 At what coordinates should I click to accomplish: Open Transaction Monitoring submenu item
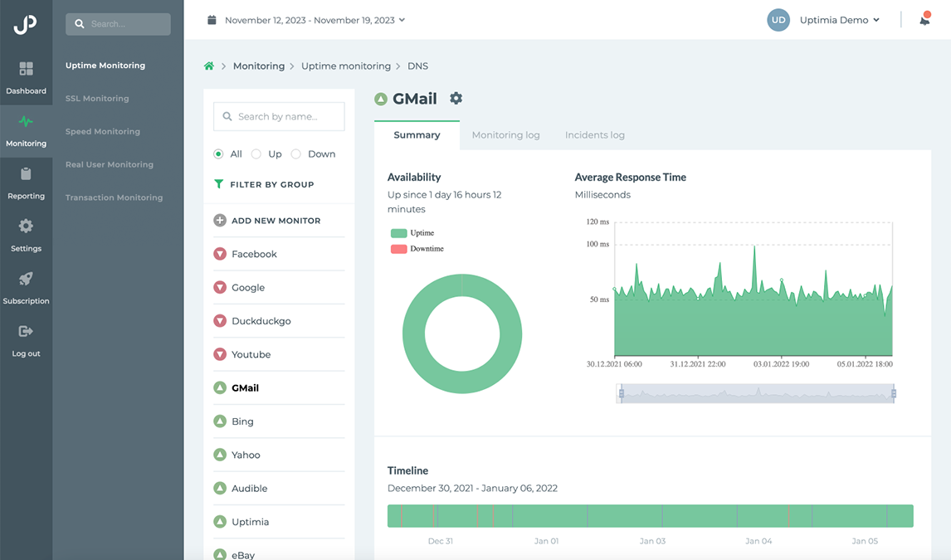point(114,197)
